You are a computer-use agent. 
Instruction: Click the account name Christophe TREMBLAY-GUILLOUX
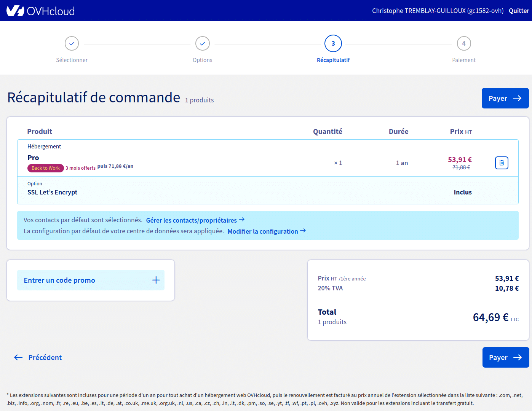pyautogui.click(x=438, y=11)
